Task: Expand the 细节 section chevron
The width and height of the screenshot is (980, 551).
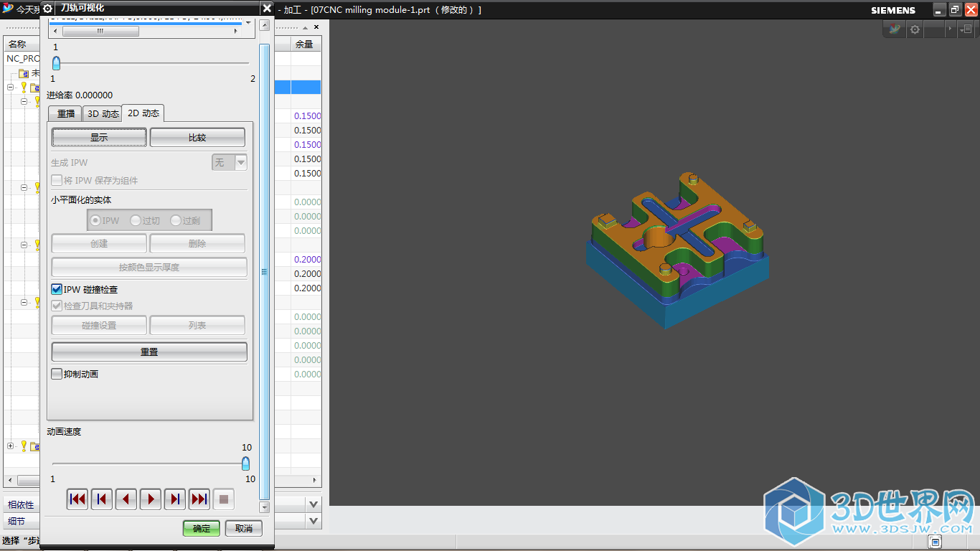Action: click(x=314, y=521)
